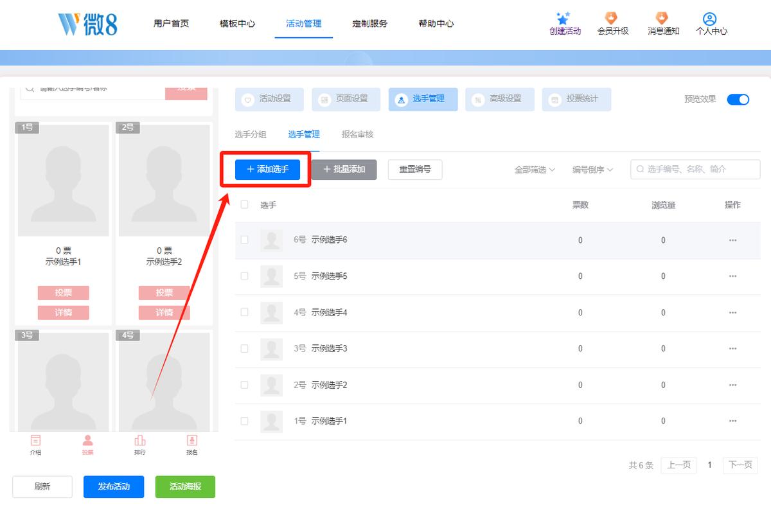Click 下一页 pagination button

[740, 465]
